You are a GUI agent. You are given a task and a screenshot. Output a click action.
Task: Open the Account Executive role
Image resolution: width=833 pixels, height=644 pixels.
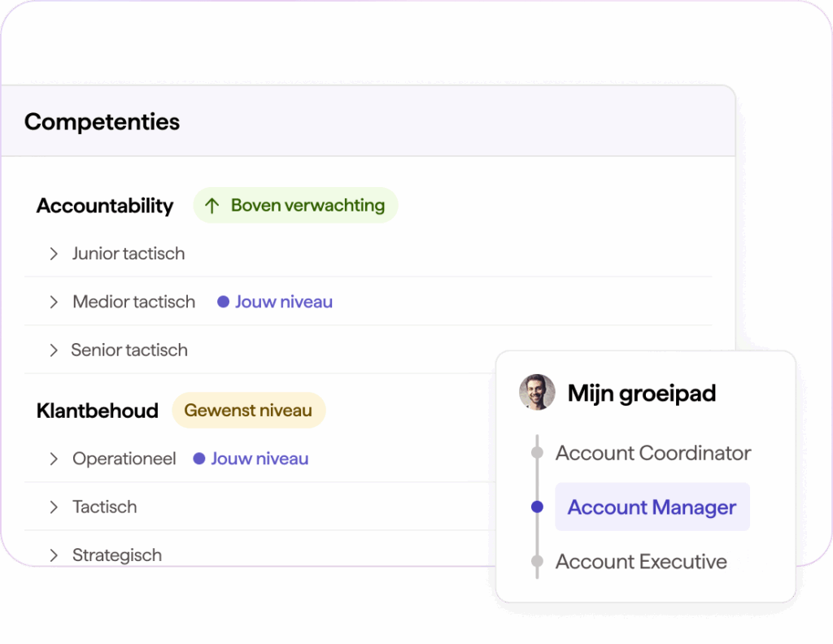tap(641, 561)
